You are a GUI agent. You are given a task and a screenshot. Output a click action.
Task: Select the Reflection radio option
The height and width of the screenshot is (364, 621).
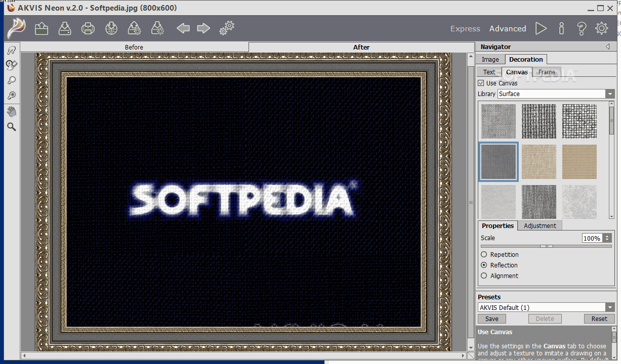(x=484, y=265)
